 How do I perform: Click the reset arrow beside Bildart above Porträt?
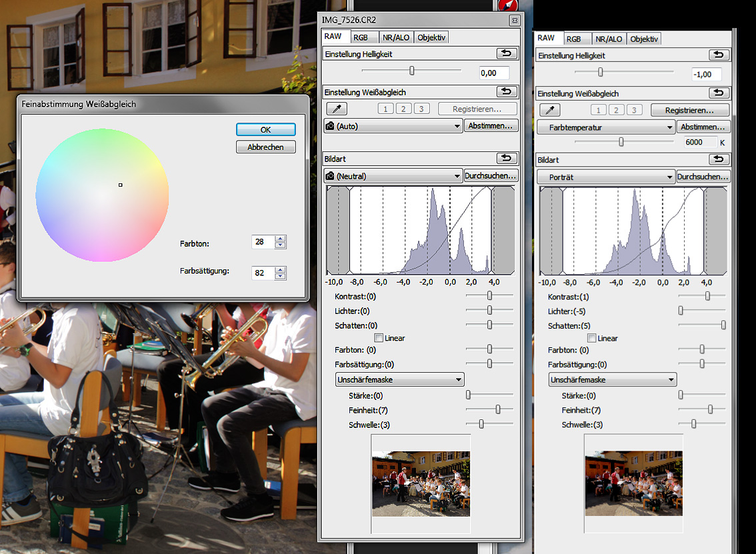718,159
